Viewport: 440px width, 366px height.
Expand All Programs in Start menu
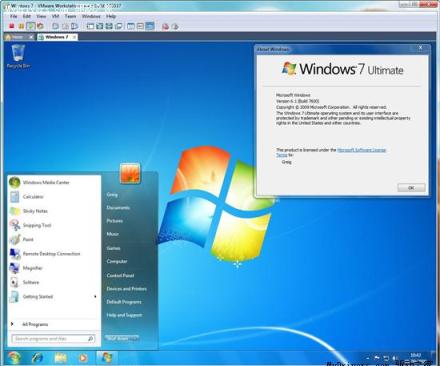(54, 324)
